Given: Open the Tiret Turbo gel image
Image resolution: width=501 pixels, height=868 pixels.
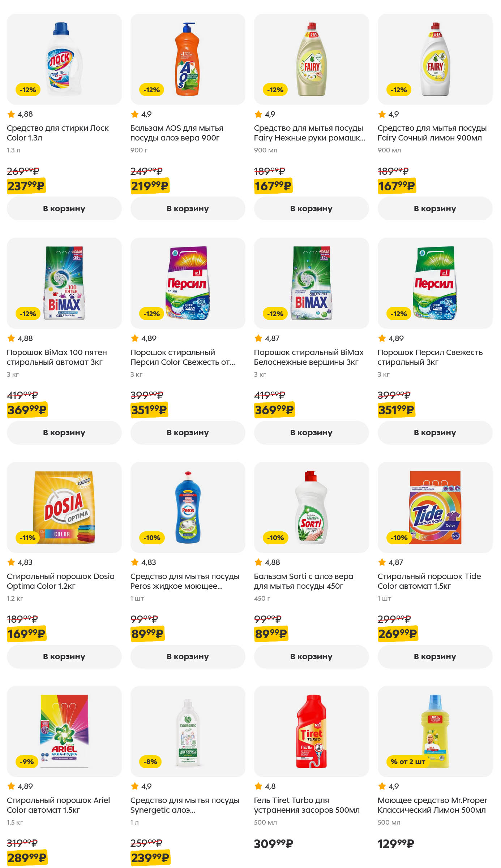Looking at the screenshot, I should (x=311, y=731).
